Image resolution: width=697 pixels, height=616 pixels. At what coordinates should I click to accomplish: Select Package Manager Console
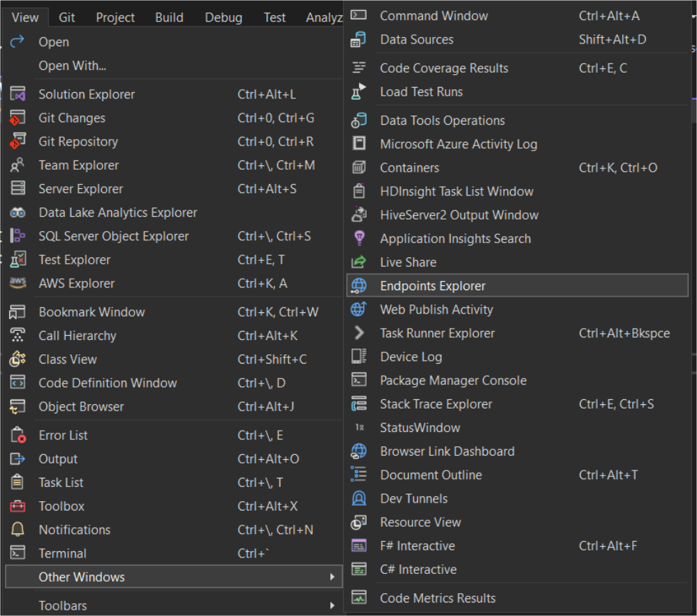[453, 380]
